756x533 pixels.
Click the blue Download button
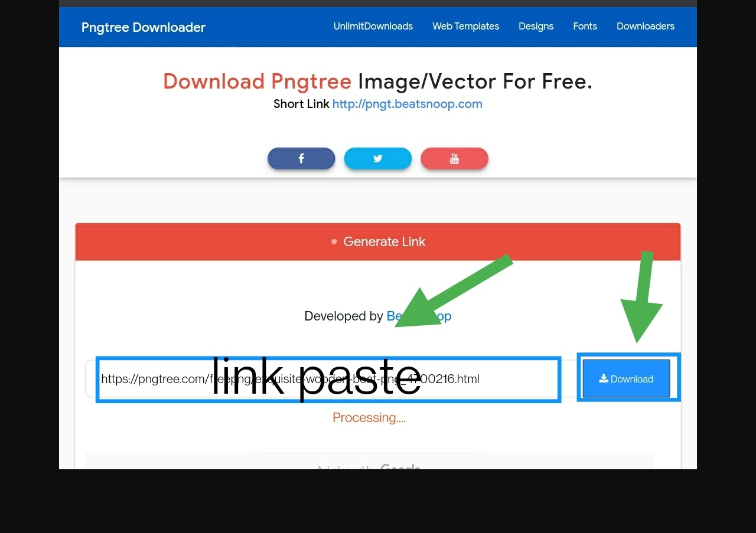(627, 378)
